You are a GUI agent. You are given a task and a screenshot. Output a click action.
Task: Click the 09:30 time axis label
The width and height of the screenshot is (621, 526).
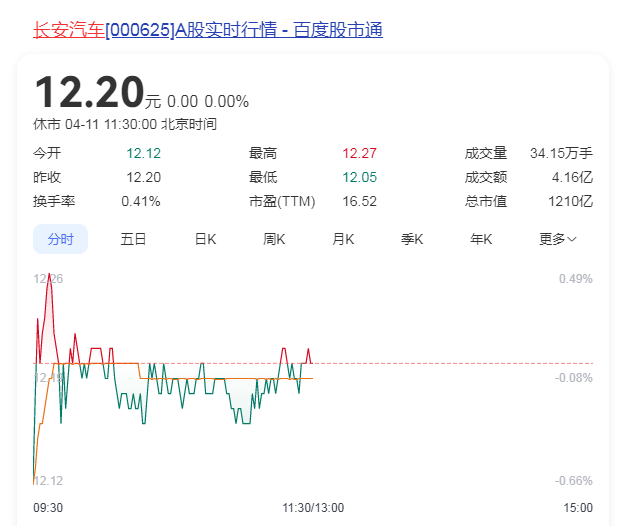coord(48,508)
